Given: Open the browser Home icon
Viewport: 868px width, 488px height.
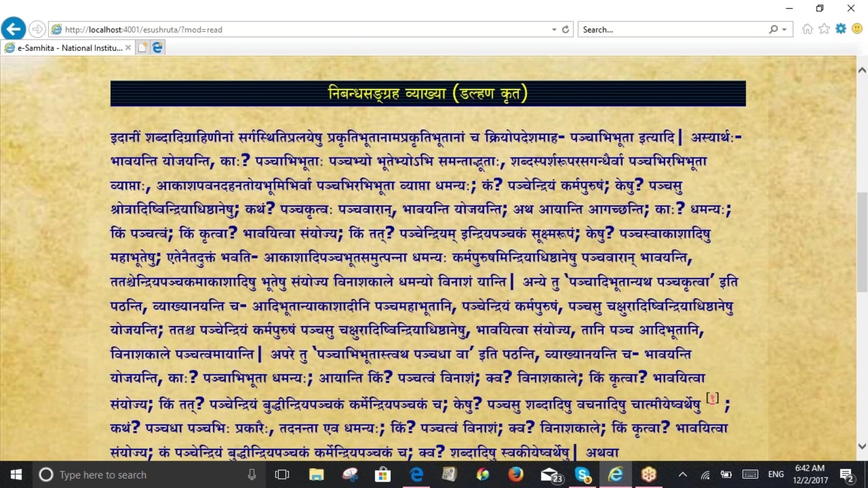Looking at the screenshot, I should click(x=807, y=29).
